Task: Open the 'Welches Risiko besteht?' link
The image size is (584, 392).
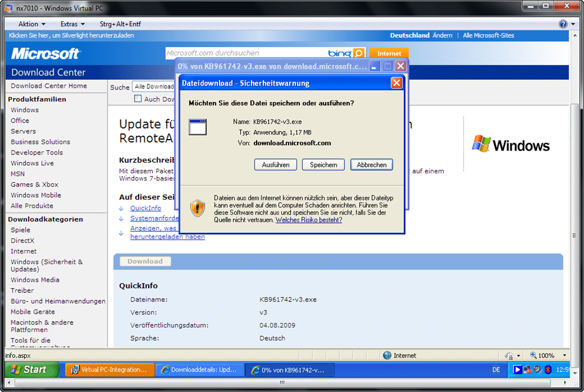Action: tap(309, 220)
